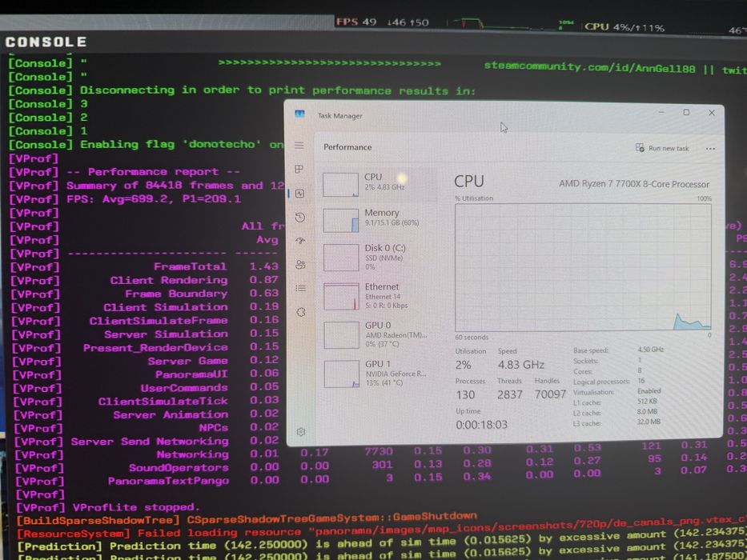Maximize the Task Manager window
The height and width of the screenshot is (560, 747).
coord(686,112)
